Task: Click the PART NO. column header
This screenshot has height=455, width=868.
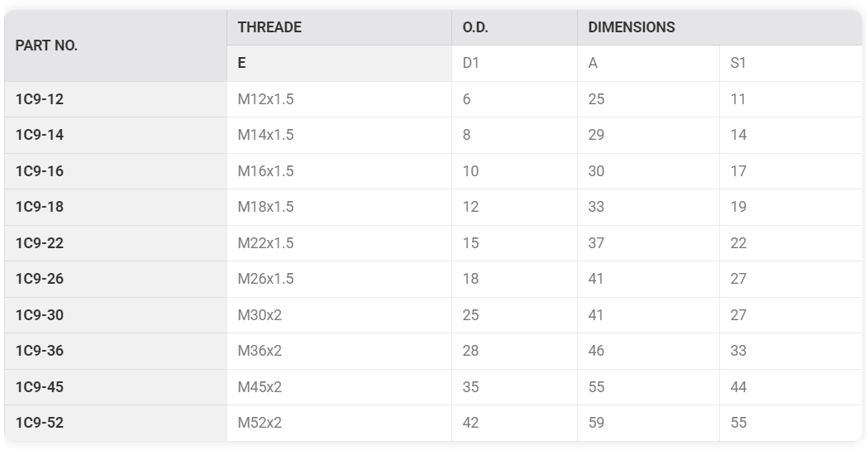Action: [116, 45]
